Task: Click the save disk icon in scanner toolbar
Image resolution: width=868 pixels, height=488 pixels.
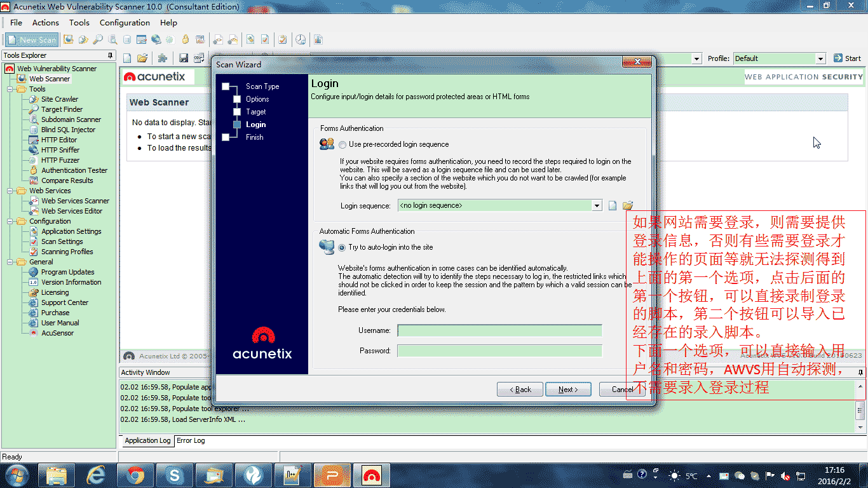Action: pyautogui.click(x=184, y=58)
